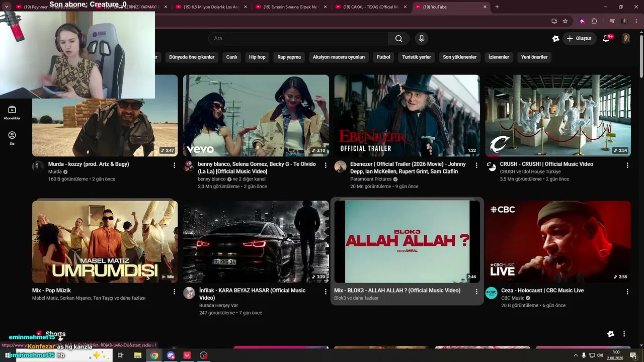Open Paramount Pictures channel avatar
This screenshot has width=644, height=362.
[340, 166]
